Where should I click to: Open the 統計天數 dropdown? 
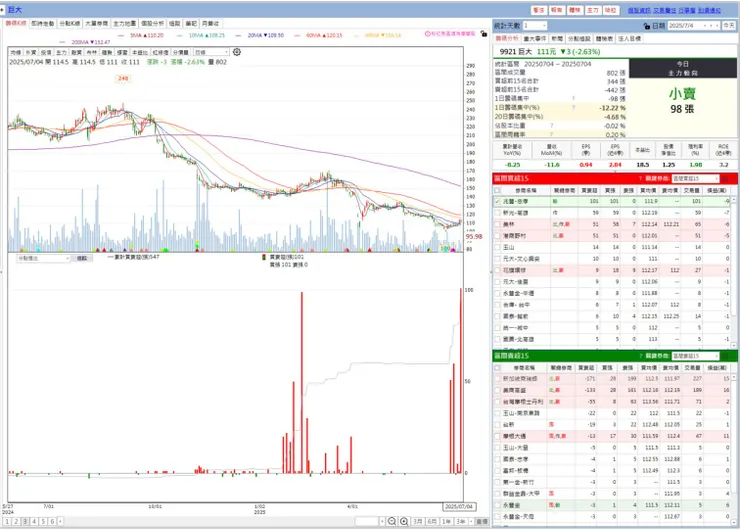(534, 25)
